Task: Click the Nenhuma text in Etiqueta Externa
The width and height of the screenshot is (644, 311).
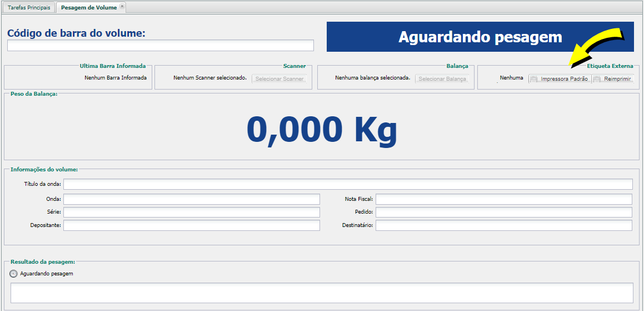Action: pos(511,77)
